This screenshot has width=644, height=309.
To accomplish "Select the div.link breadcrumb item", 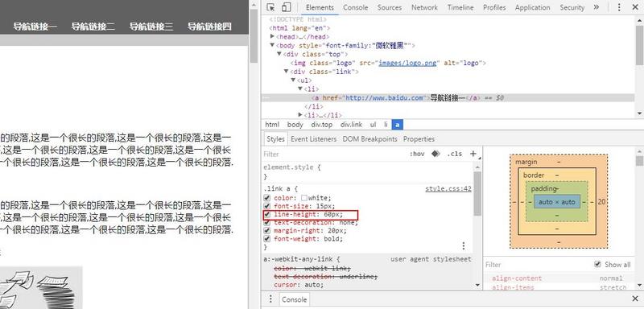I will click(x=351, y=125).
